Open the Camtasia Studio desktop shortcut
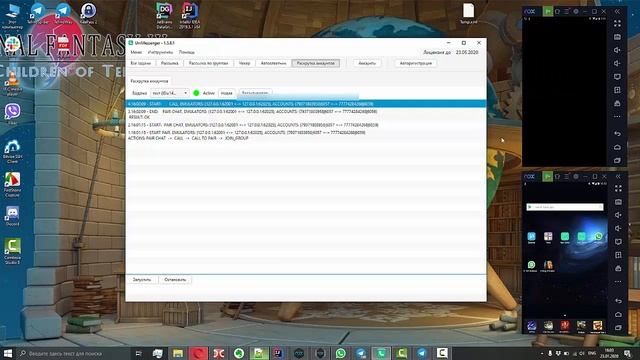 coord(12,251)
